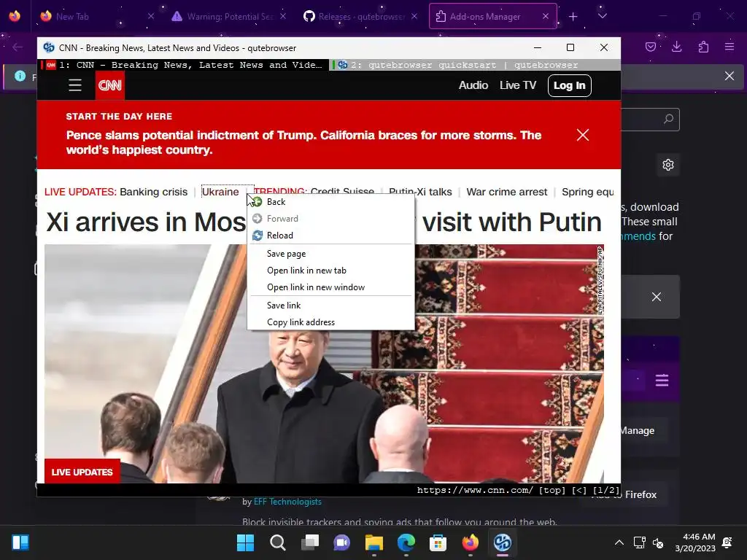
Task: Switch to qutebrowser quickstart tab 2
Action: click(x=476, y=65)
